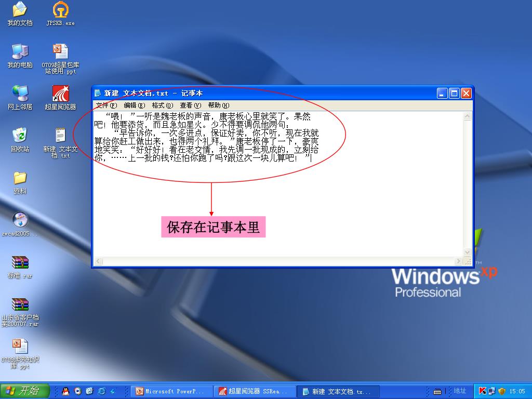This screenshot has width=532, height=399.
Task: Open the 文件(F) menu in Notepad
Action: (x=106, y=105)
